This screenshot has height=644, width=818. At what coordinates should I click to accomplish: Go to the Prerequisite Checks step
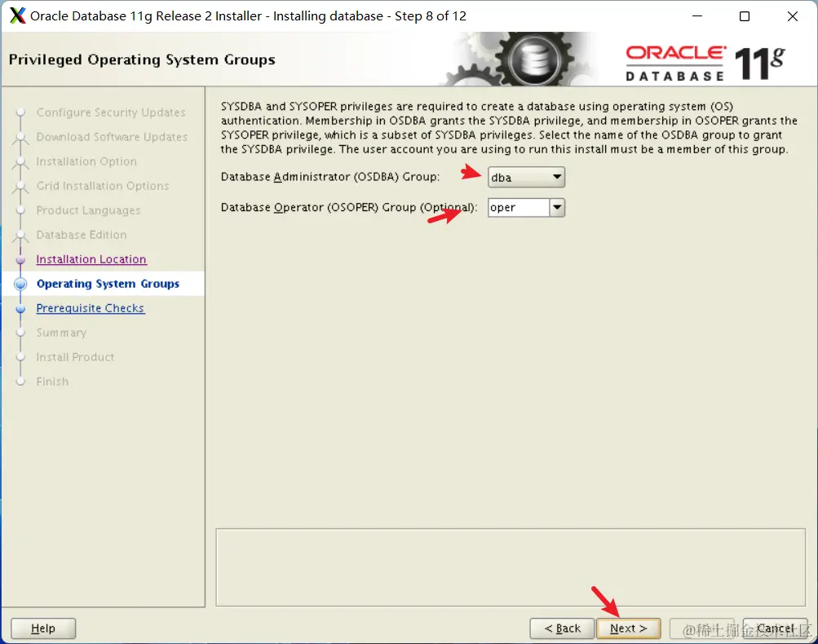[x=91, y=308]
